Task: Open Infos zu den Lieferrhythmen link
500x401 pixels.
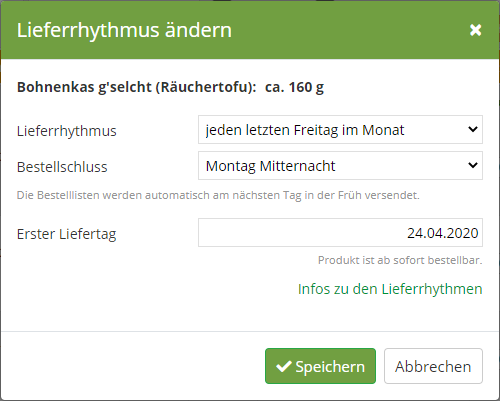Action: (x=390, y=289)
